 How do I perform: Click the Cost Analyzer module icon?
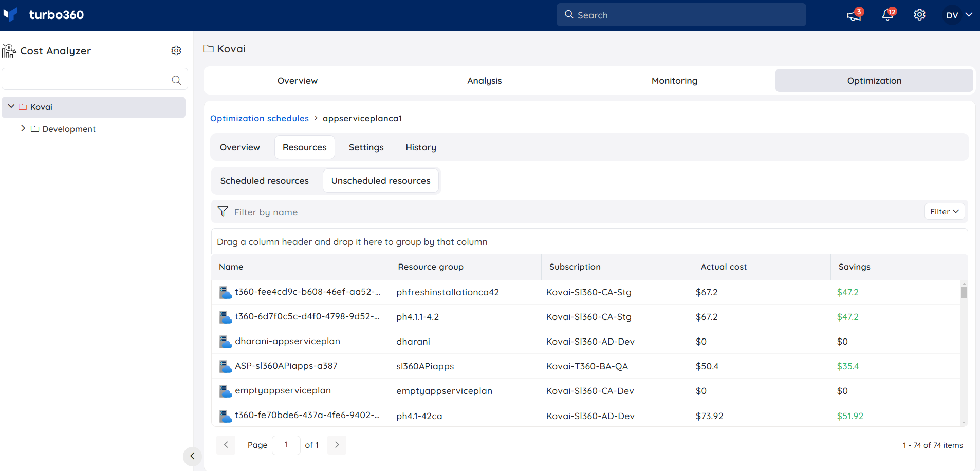tap(9, 50)
